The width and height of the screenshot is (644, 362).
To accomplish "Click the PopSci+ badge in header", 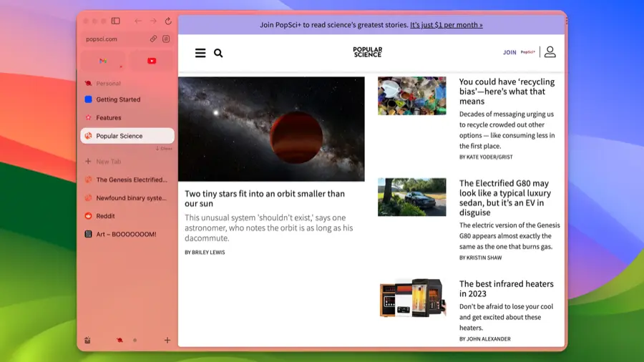I will coord(528,52).
